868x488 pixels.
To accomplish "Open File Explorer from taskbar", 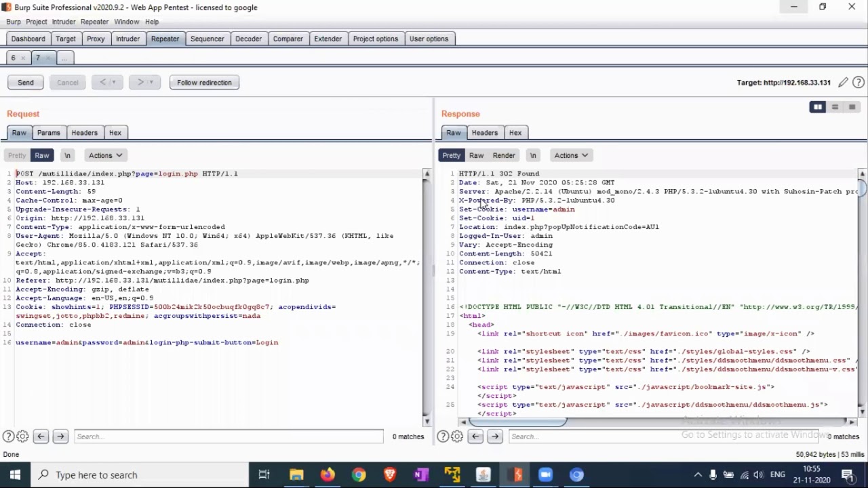I will [296, 475].
